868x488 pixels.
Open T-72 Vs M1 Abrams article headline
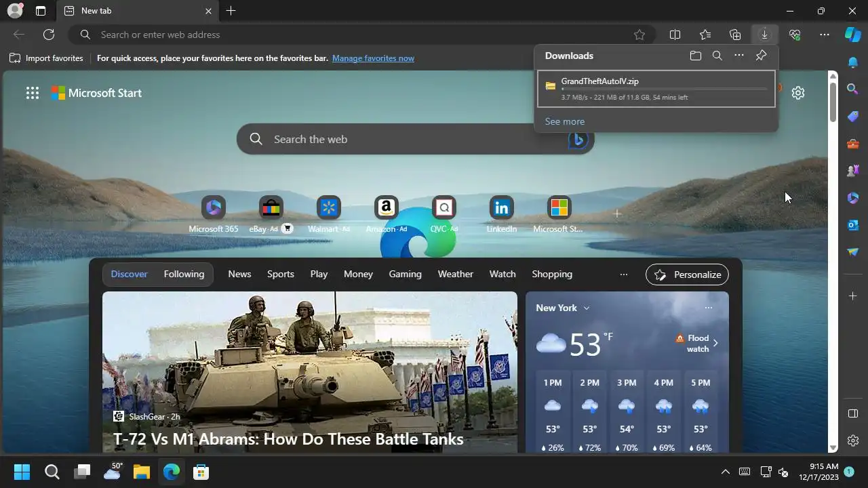tap(288, 439)
